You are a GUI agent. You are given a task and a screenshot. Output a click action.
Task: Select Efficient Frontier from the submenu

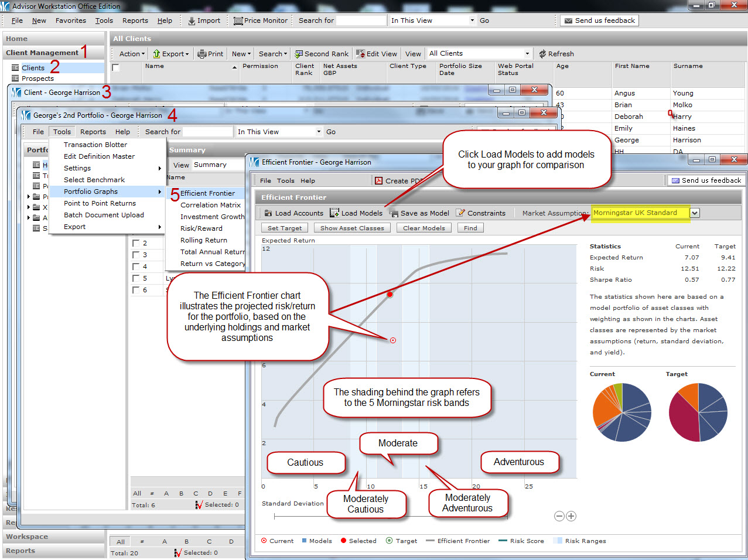pos(207,193)
